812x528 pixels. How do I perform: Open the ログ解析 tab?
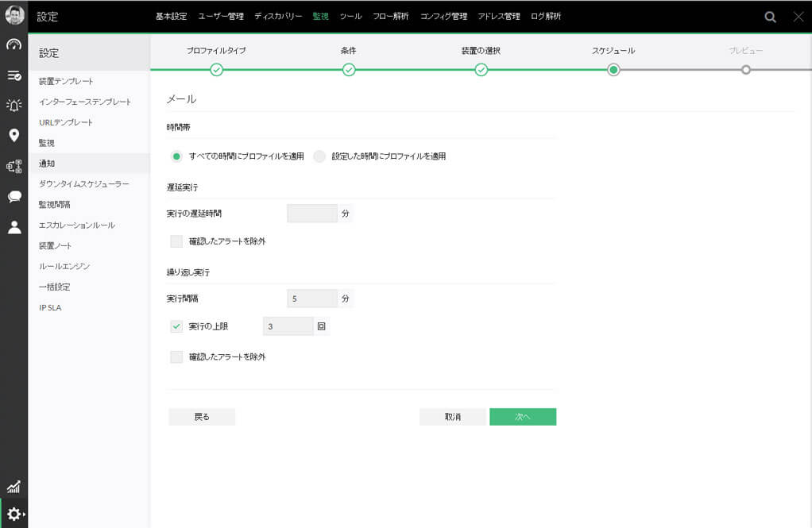[546, 17]
